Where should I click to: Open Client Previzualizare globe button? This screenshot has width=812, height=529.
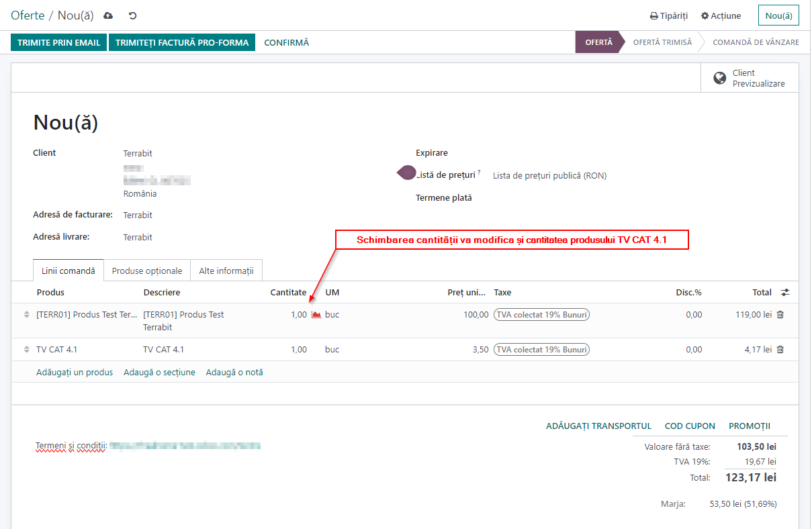click(750, 78)
